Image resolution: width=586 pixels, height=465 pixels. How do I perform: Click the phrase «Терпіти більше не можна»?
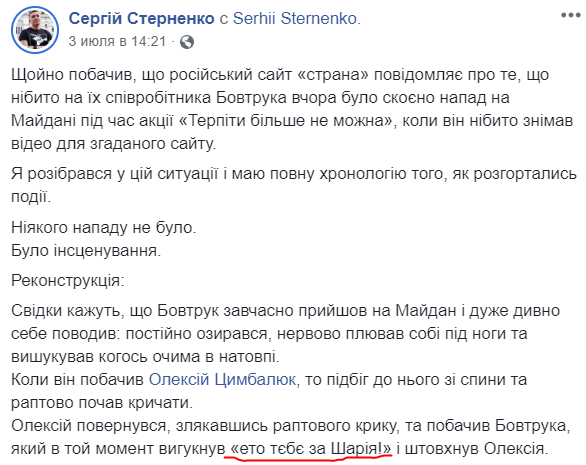[287, 121]
